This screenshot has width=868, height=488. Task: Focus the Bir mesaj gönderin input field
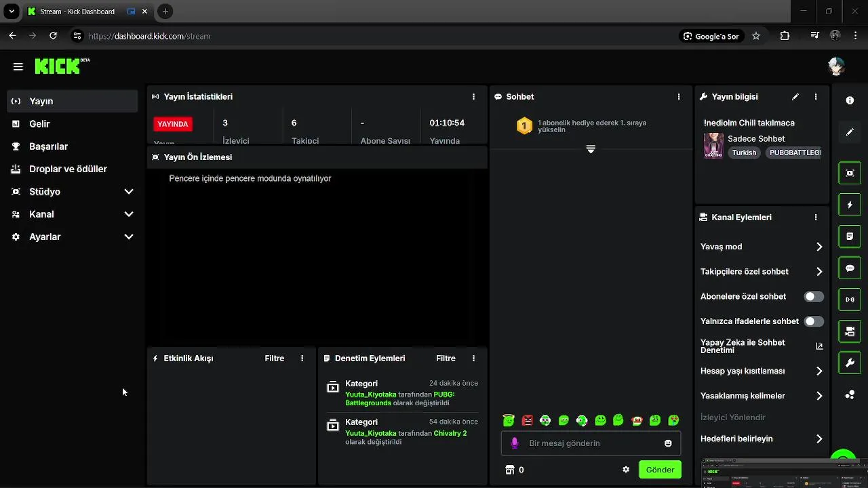coord(591,443)
